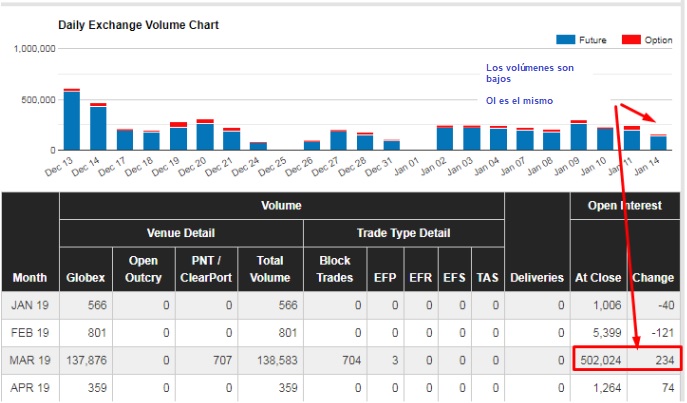Click the Change column header

[653, 278]
